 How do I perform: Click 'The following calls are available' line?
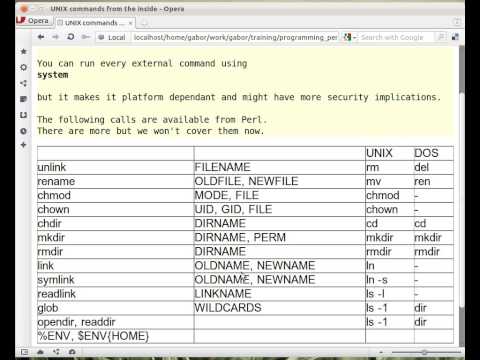pos(152,120)
